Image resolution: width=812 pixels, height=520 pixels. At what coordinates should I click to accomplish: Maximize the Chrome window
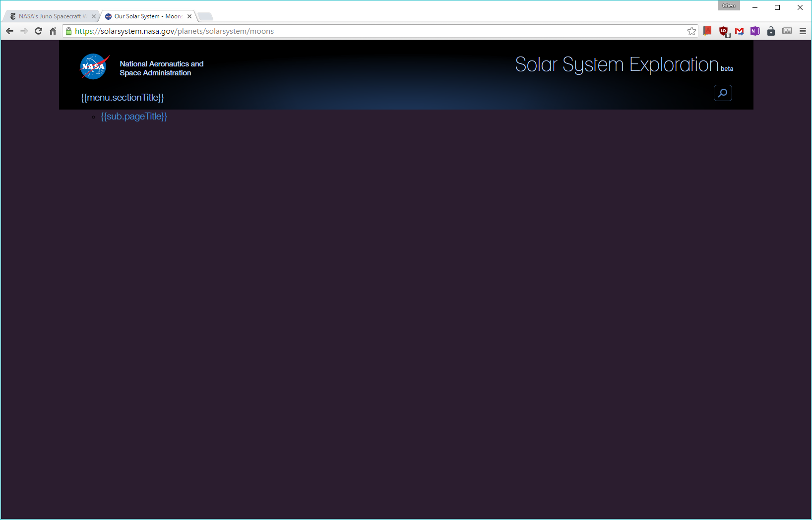[x=777, y=7]
